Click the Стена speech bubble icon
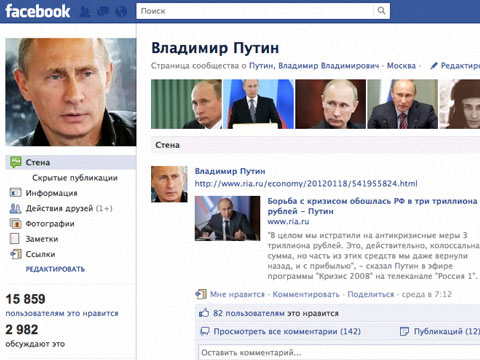480x360 pixels. coord(16,162)
